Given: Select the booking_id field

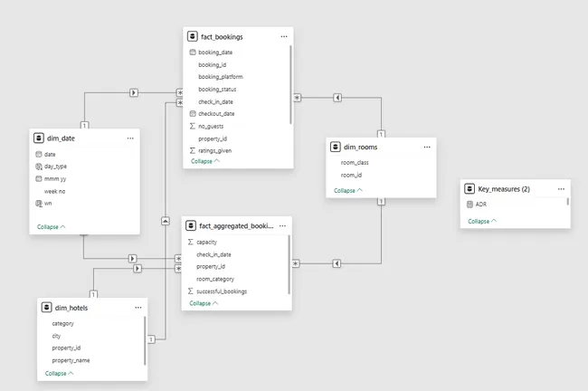Looking at the screenshot, I should (x=213, y=64).
